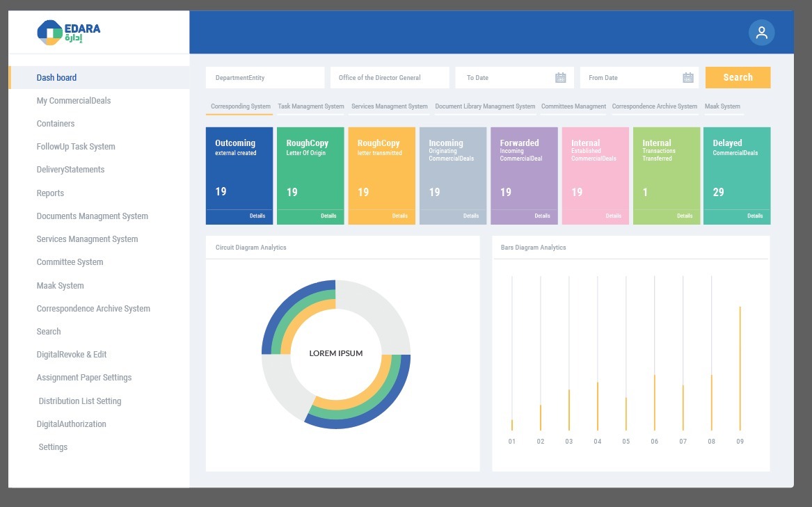
Task: Expand Office of the Director General field
Action: click(x=390, y=78)
